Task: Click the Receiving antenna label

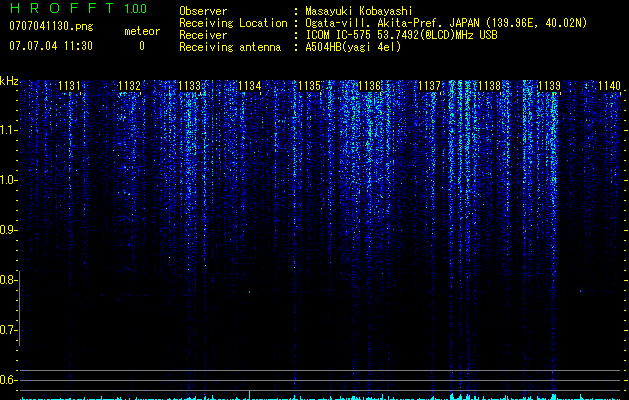Action: pos(230,47)
